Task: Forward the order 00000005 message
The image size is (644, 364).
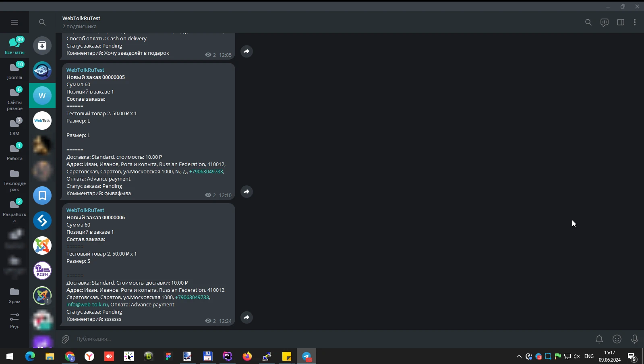Action: click(246, 191)
